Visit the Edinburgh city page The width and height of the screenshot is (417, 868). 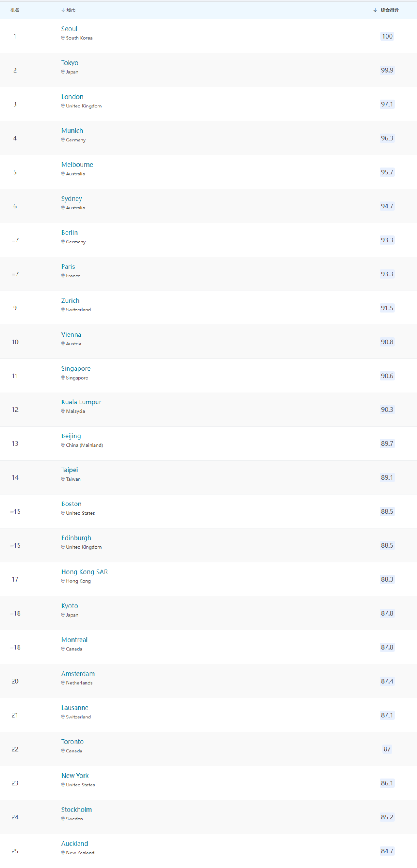coord(76,538)
